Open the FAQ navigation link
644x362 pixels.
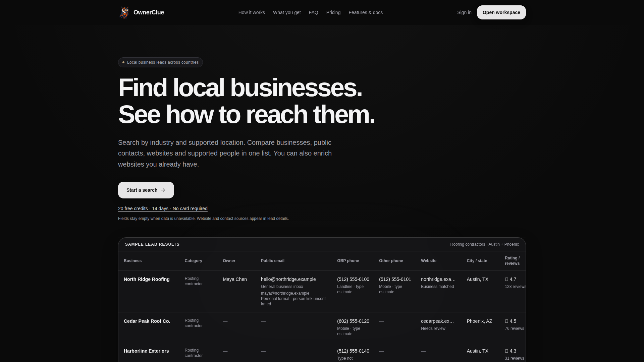point(313,12)
